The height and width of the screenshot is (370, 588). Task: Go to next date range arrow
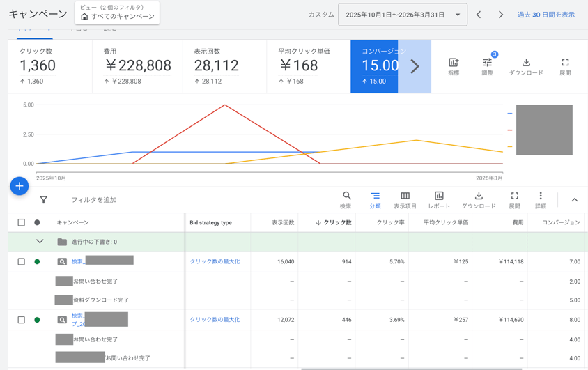[x=501, y=15]
